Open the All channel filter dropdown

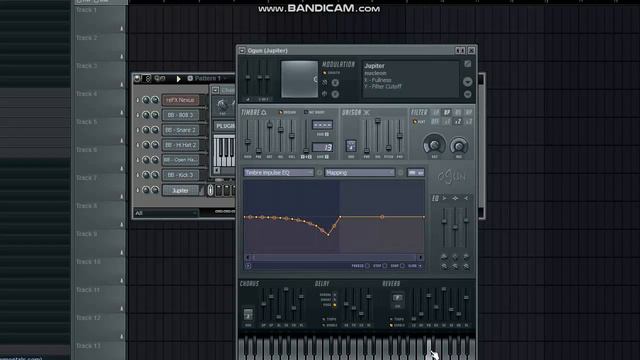166,213
